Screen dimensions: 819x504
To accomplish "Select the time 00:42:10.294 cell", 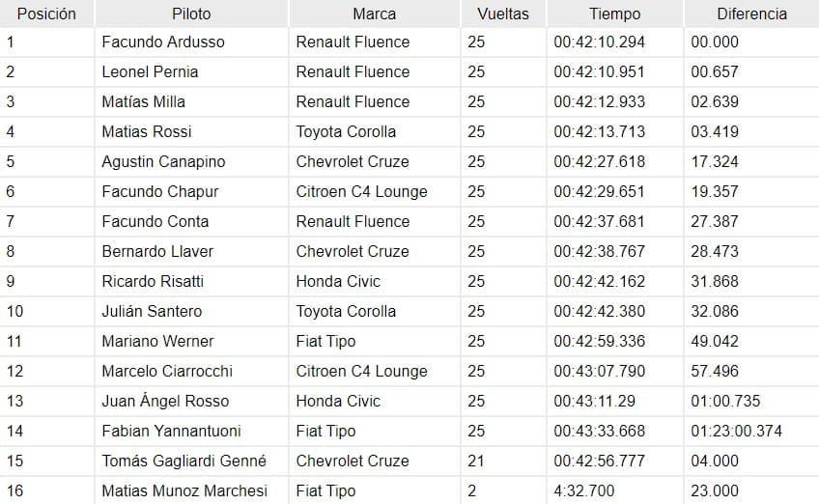I will [x=615, y=42].
